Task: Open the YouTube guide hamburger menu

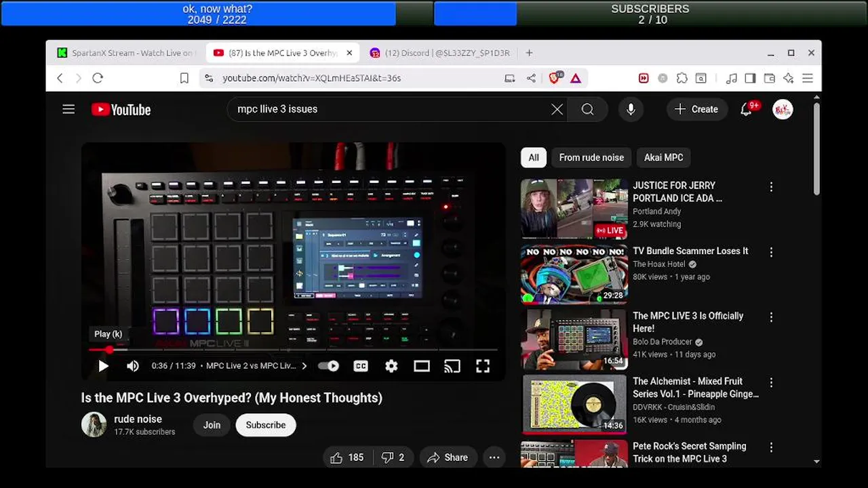Action: 68,109
